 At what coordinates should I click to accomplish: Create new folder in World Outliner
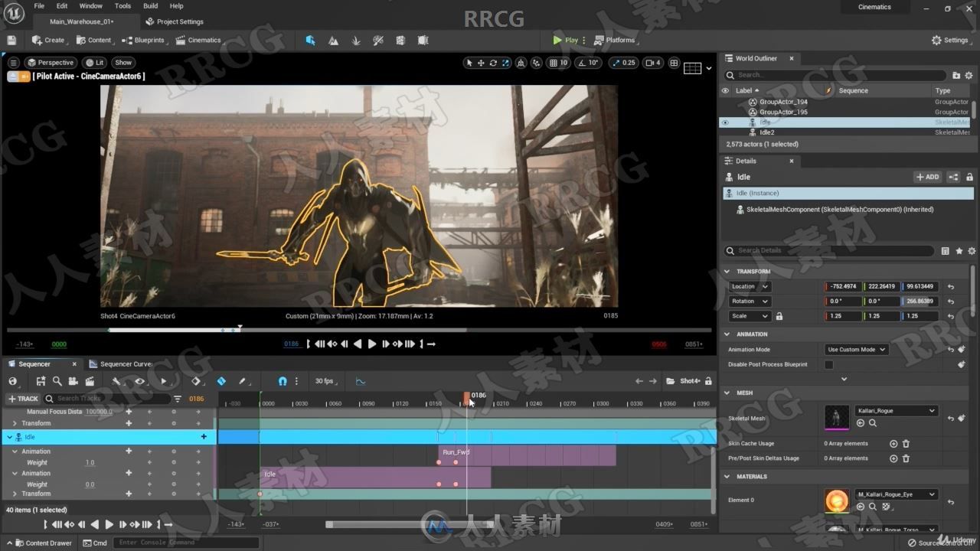pos(956,75)
